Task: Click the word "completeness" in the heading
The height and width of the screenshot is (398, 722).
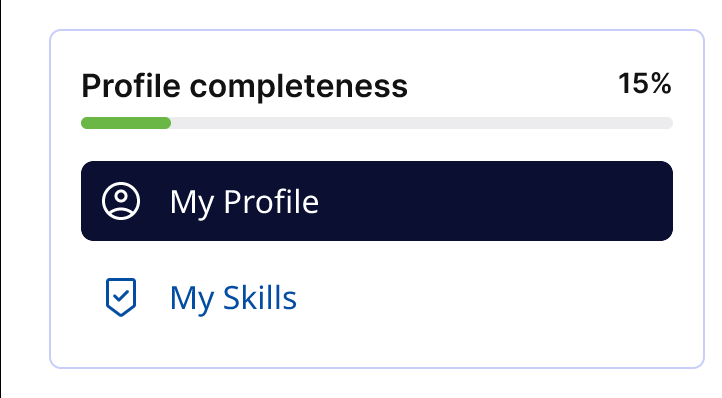Action: coord(298,87)
